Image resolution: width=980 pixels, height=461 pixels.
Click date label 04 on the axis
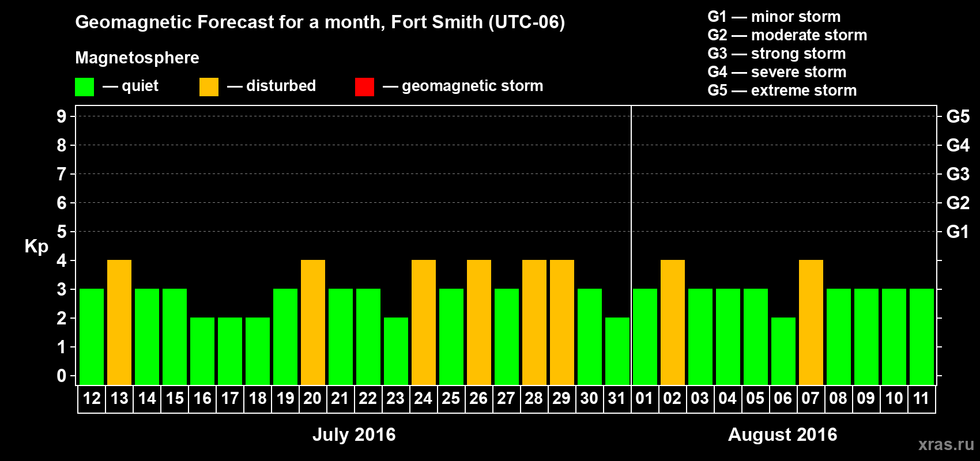click(728, 399)
